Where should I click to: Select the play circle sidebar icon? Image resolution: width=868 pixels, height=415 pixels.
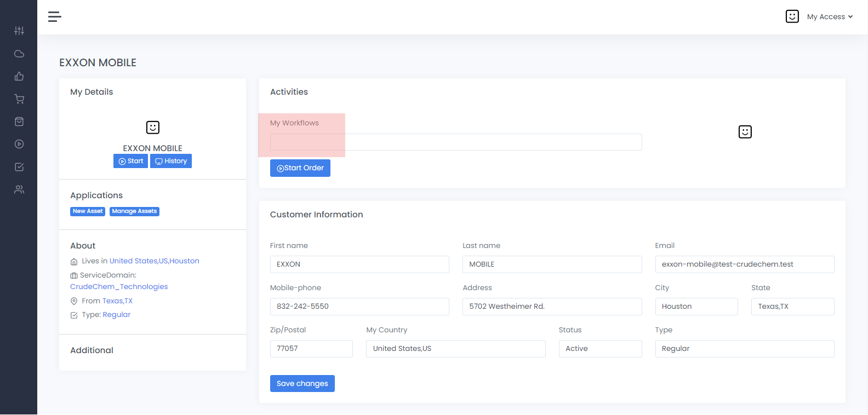click(19, 144)
